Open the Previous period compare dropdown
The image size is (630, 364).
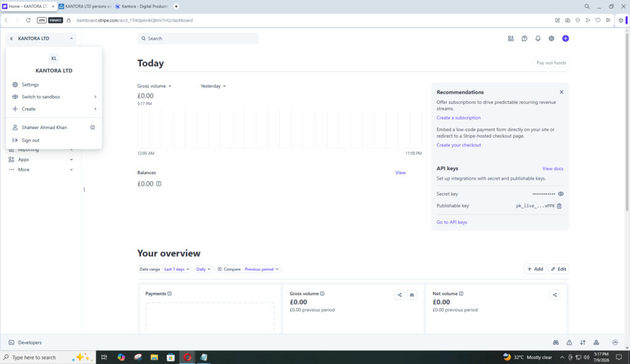click(x=261, y=269)
